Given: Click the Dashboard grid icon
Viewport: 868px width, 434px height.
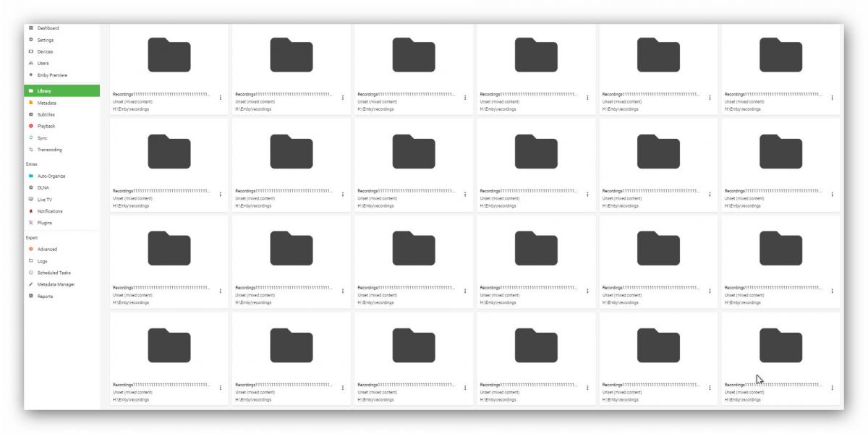Looking at the screenshot, I should click(30, 28).
